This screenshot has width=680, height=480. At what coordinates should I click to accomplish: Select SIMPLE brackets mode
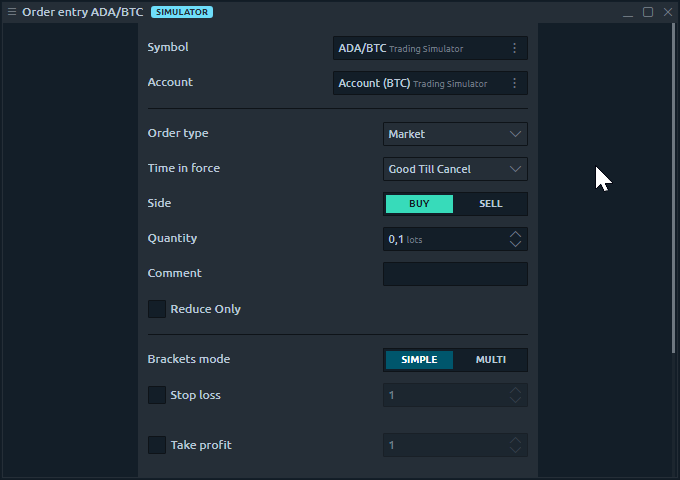coord(419,360)
